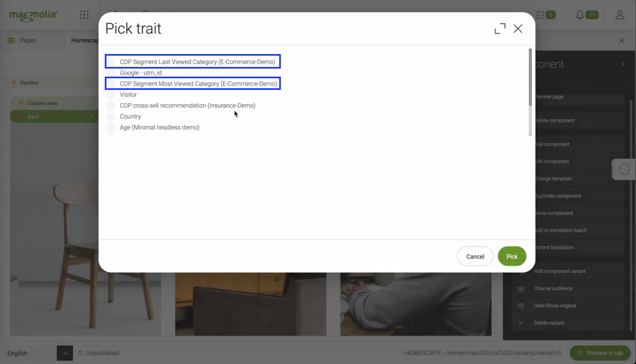The image size is (636, 364).
Task: Open the notifications bell icon
Action: (580, 15)
